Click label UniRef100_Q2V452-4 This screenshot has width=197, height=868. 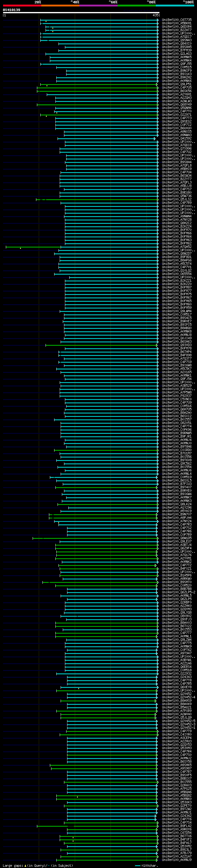[179, 697]
